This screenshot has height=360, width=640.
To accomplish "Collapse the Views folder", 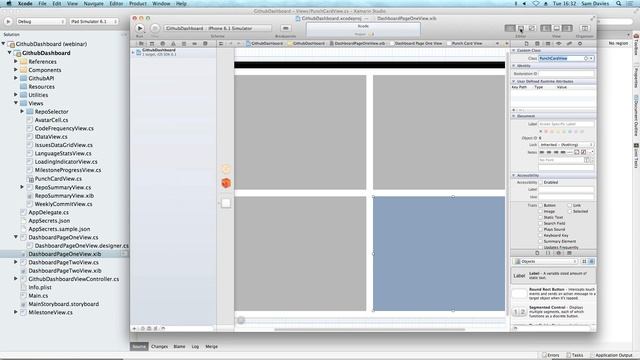I will click(16, 103).
